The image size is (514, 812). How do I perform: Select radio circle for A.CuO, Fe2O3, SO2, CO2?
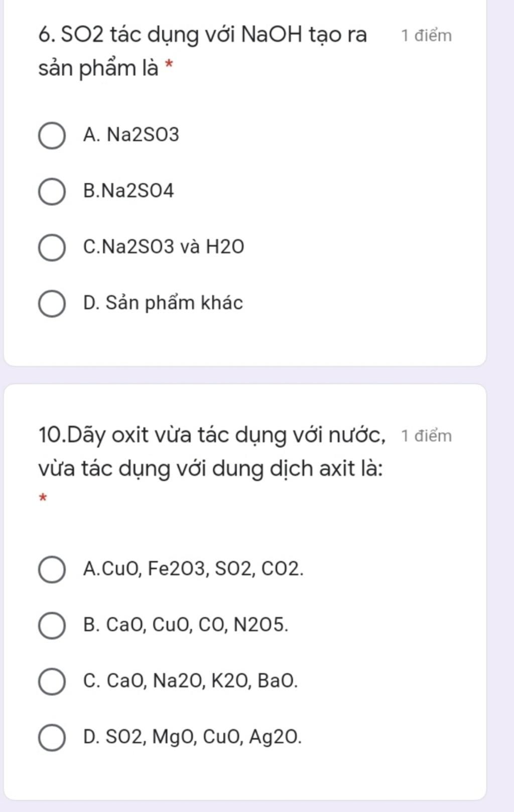(x=52, y=569)
